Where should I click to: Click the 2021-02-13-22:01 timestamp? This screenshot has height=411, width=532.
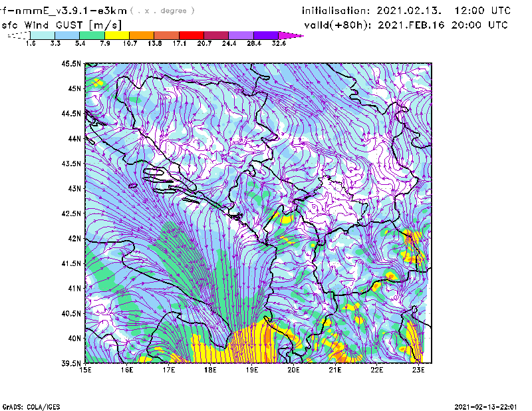tap(485, 407)
